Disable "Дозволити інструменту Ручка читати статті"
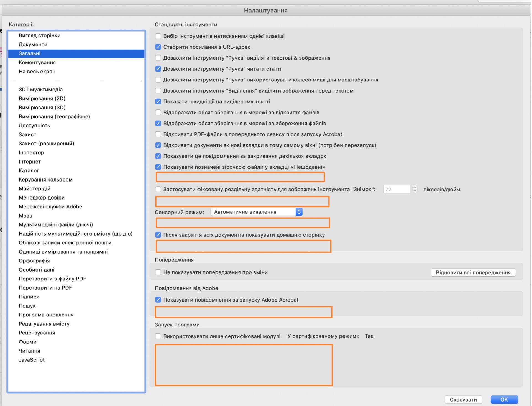The image size is (532, 406). [158, 69]
